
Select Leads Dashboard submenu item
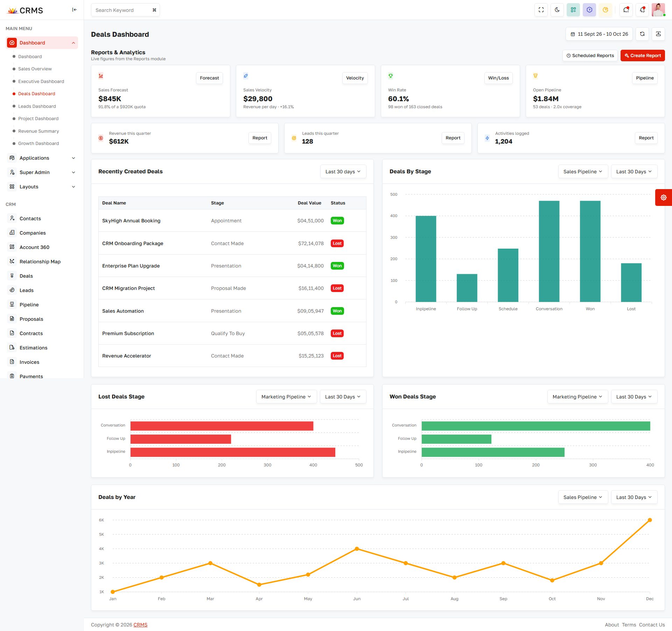(37, 106)
